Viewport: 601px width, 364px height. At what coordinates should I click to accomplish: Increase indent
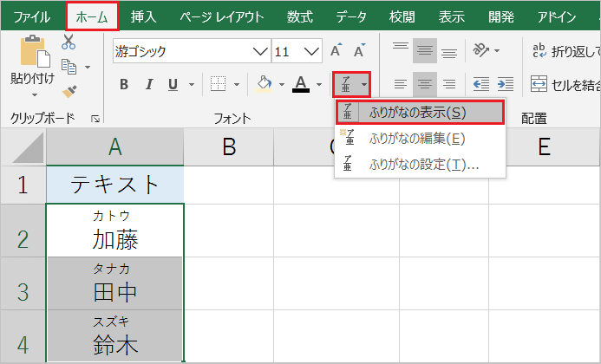pyautogui.click(x=506, y=84)
